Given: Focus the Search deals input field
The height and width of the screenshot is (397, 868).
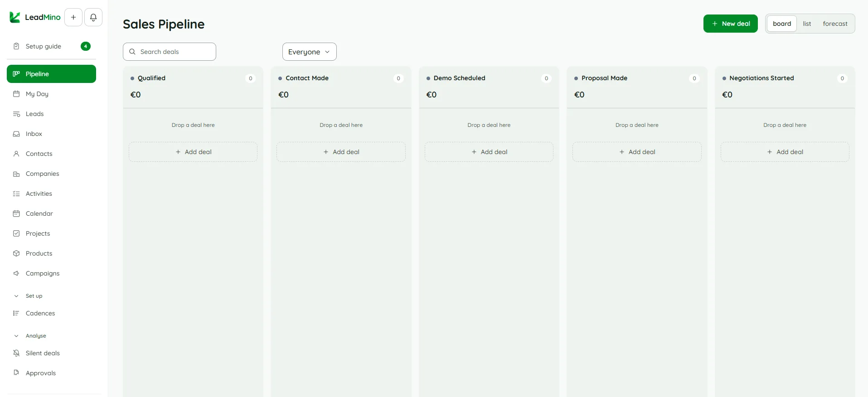Looking at the screenshot, I should 170,52.
